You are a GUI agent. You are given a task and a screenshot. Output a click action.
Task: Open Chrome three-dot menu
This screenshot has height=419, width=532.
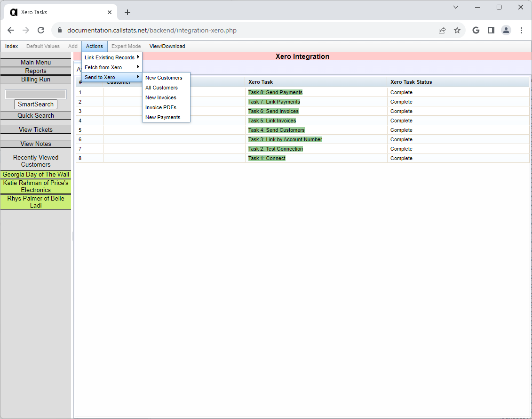(521, 30)
